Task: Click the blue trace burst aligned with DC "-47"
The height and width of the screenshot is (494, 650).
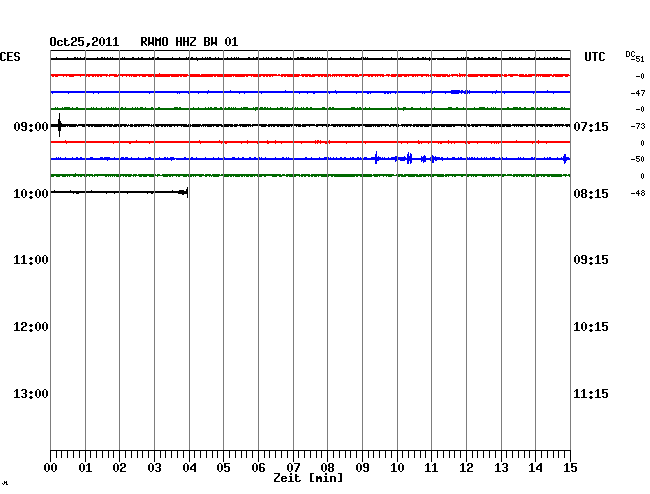Action: [x=460, y=92]
